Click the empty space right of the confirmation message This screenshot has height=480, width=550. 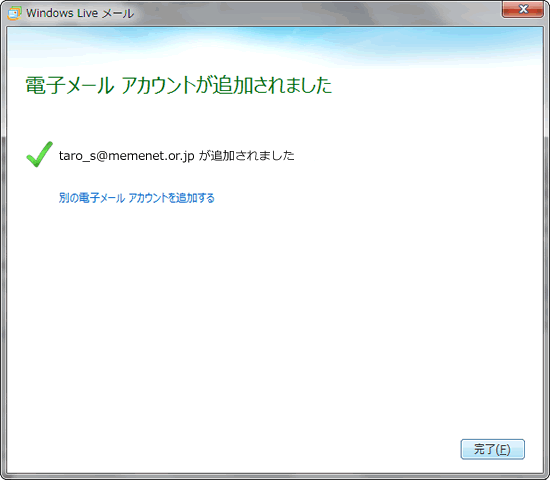coord(417,155)
